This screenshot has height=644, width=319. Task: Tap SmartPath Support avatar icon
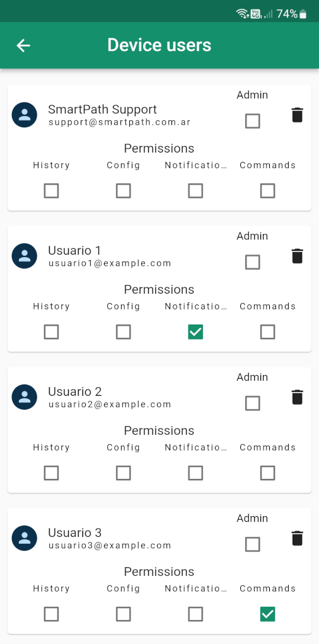[x=24, y=115]
